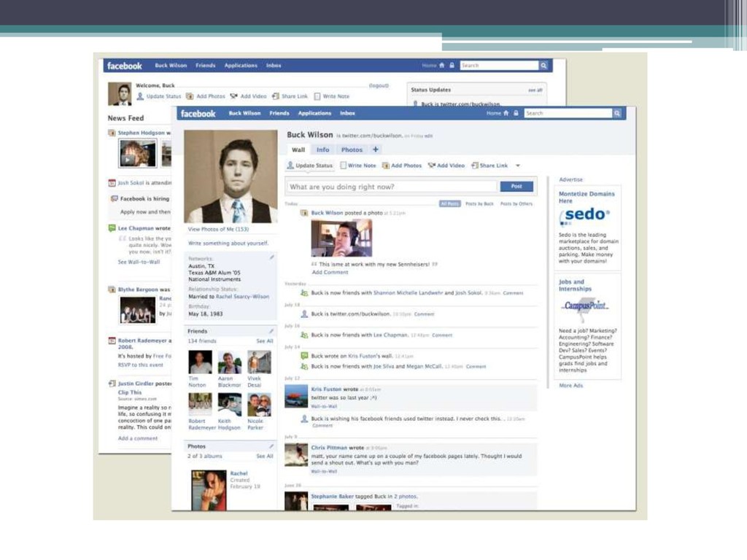Click the search magnifier button in the back window
Viewport: 747px width, 560px height.
pos(543,66)
